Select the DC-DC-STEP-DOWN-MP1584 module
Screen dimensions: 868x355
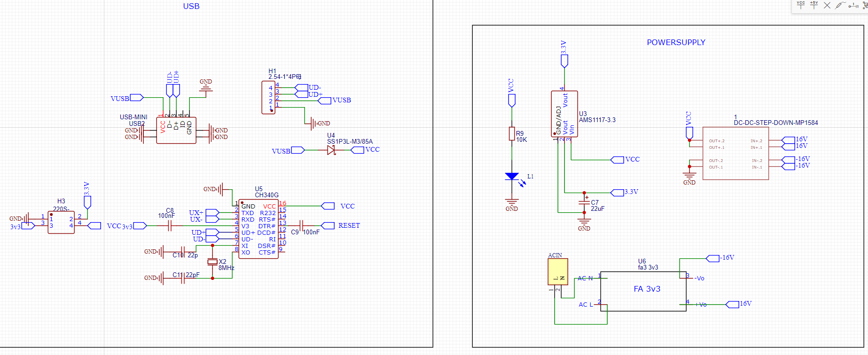[x=736, y=153]
